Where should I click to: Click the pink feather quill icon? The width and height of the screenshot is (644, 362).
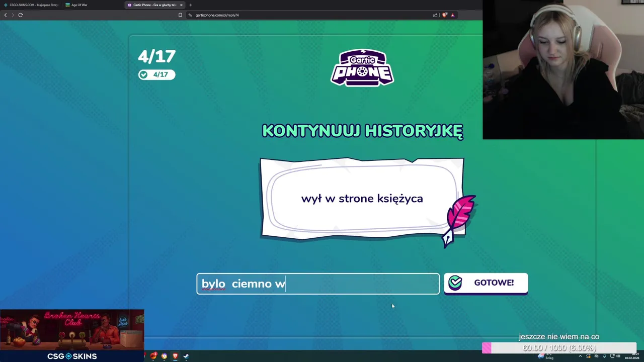(x=460, y=221)
